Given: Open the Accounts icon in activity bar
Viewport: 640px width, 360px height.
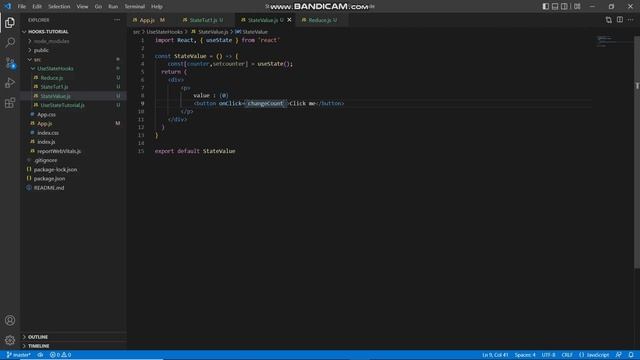Looking at the screenshot, I should click(10, 320).
